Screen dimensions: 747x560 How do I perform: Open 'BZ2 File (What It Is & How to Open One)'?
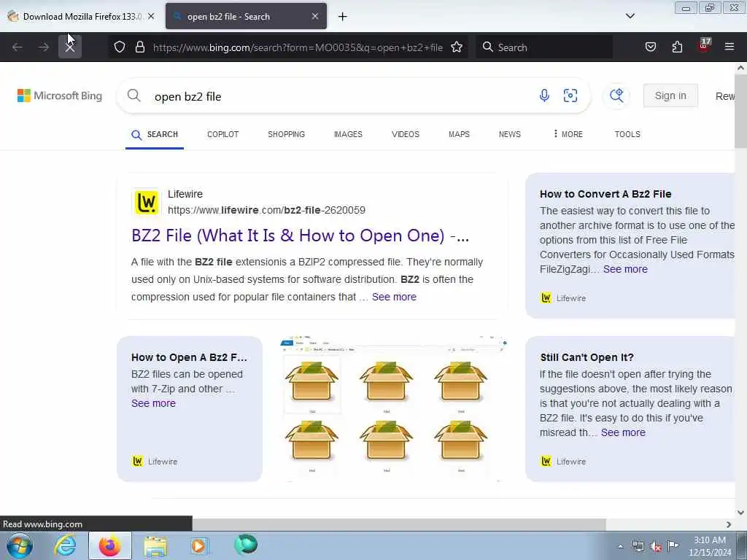[x=300, y=236]
